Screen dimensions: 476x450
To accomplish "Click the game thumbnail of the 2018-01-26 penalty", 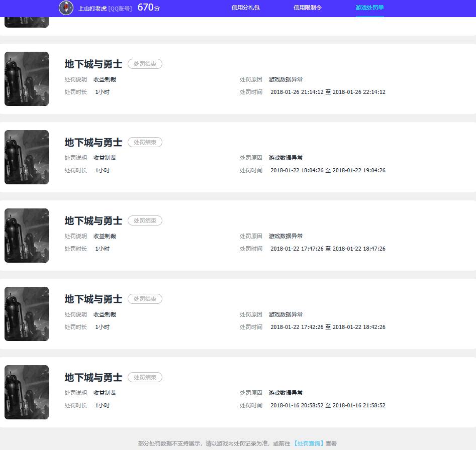I will (x=27, y=79).
